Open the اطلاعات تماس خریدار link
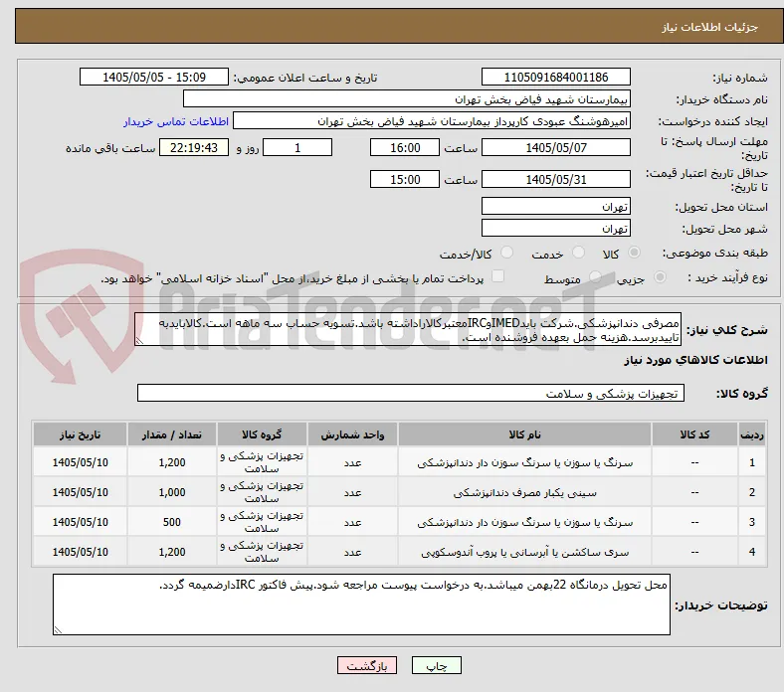Image resolution: width=784 pixels, height=692 pixels. pos(176,121)
